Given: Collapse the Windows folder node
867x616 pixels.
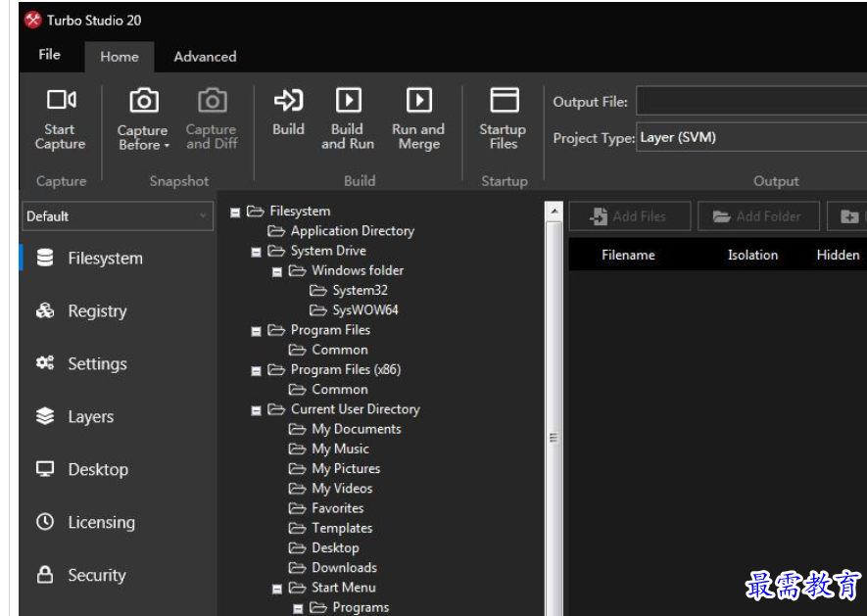Looking at the screenshot, I should tap(277, 272).
